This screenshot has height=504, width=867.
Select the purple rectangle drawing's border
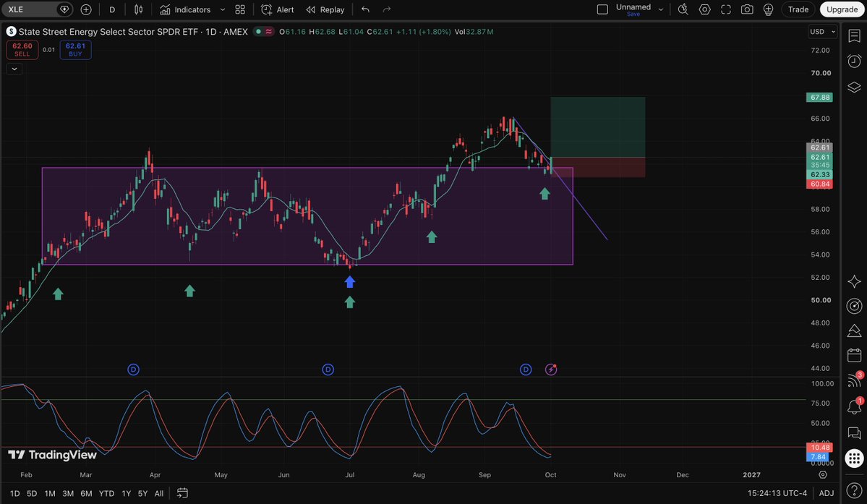pos(307,265)
